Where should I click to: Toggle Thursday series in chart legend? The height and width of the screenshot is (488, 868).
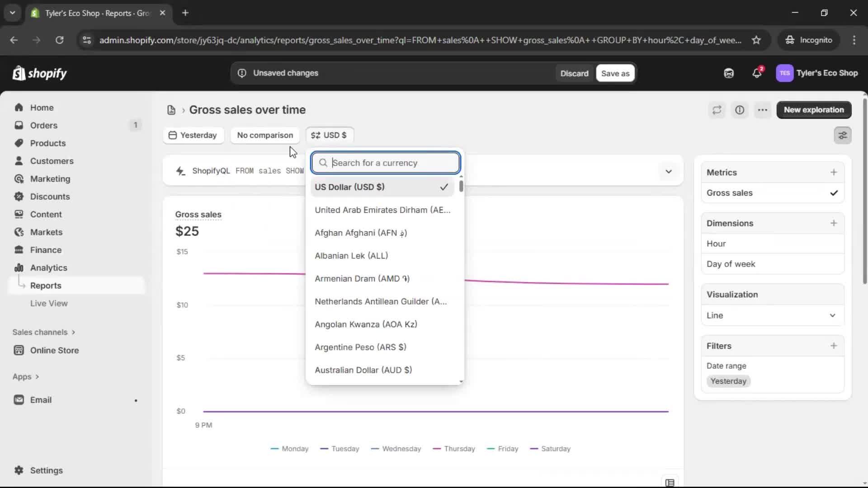(x=454, y=449)
